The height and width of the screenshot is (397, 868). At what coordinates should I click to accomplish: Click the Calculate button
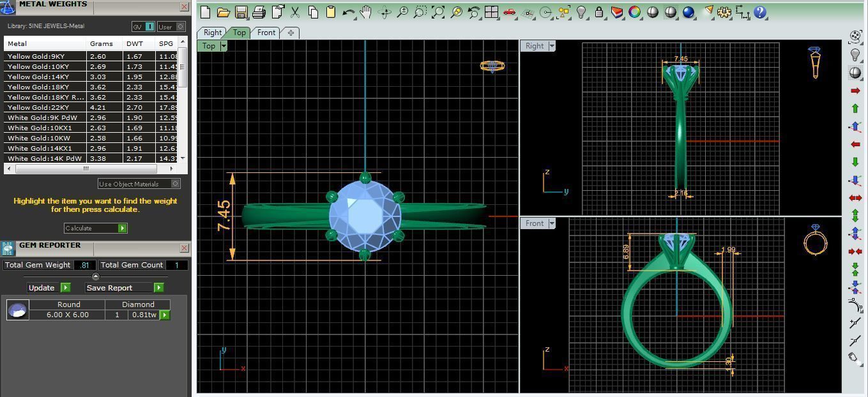[96, 228]
